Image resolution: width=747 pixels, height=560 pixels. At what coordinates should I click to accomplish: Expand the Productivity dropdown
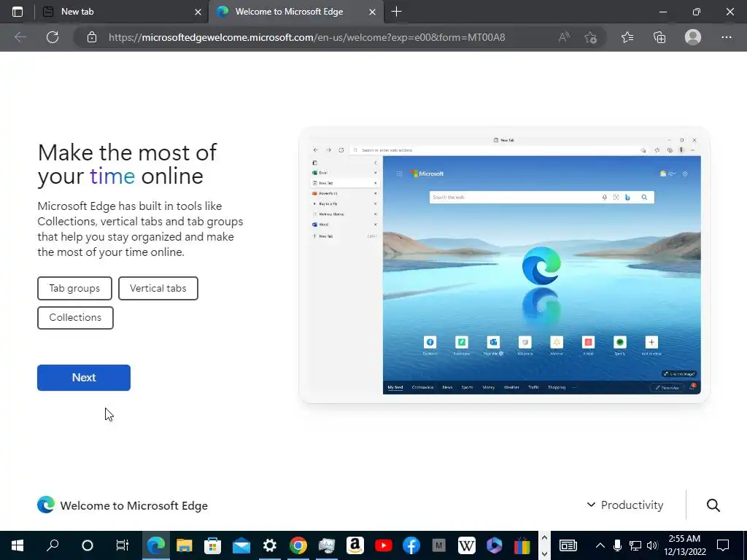click(625, 505)
